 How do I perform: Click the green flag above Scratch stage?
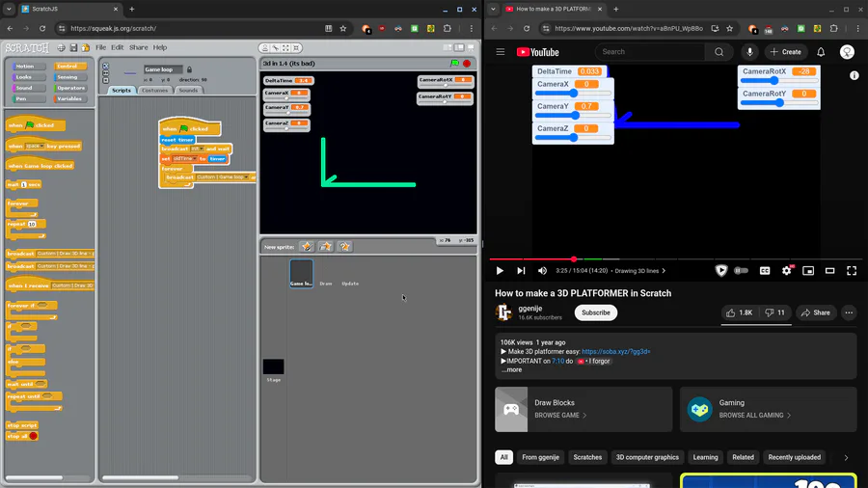[454, 63]
